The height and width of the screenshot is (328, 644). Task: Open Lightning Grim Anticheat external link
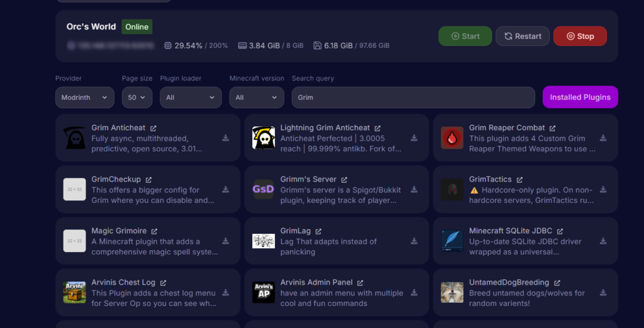point(377,128)
